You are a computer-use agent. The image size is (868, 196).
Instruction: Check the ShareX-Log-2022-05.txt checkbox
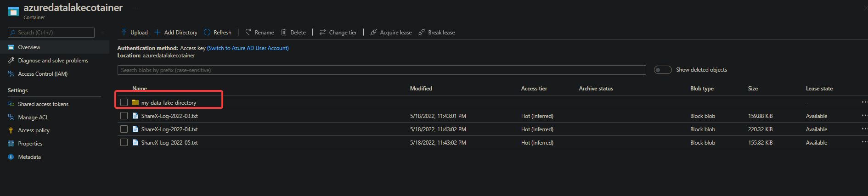[x=124, y=142]
